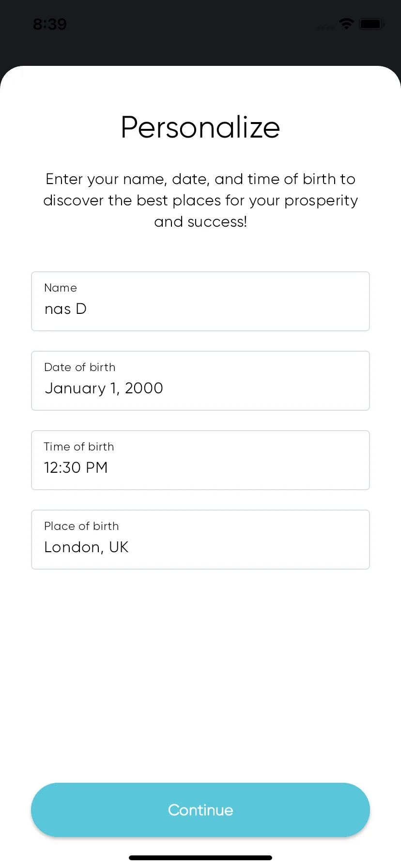Tap the home indicator bar
This screenshot has width=401, height=868.
pos(200,858)
